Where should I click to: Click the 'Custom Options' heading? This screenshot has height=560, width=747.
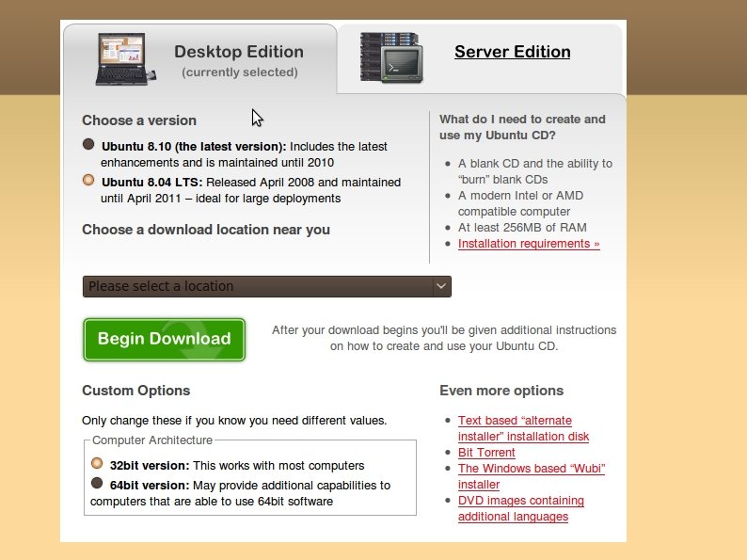point(135,391)
